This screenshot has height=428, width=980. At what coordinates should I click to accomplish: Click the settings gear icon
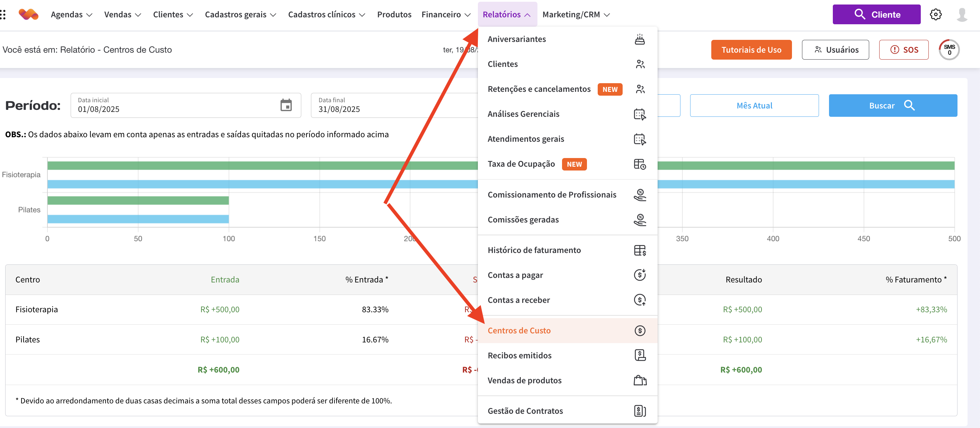point(935,15)
